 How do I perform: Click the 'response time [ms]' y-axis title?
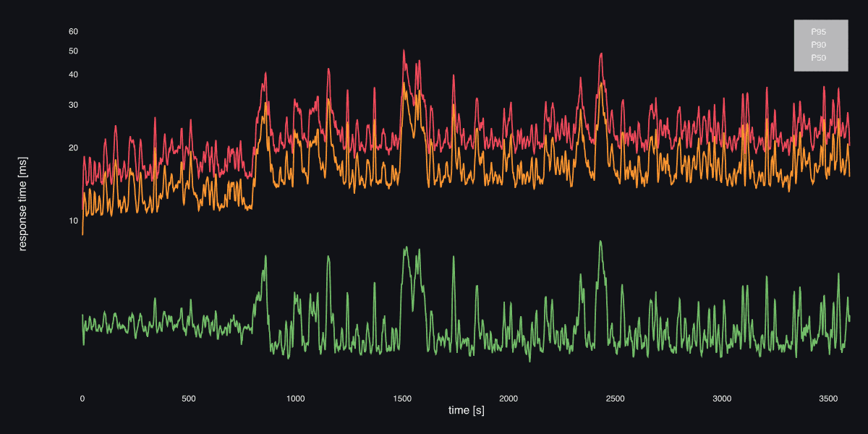coord(22,203)
